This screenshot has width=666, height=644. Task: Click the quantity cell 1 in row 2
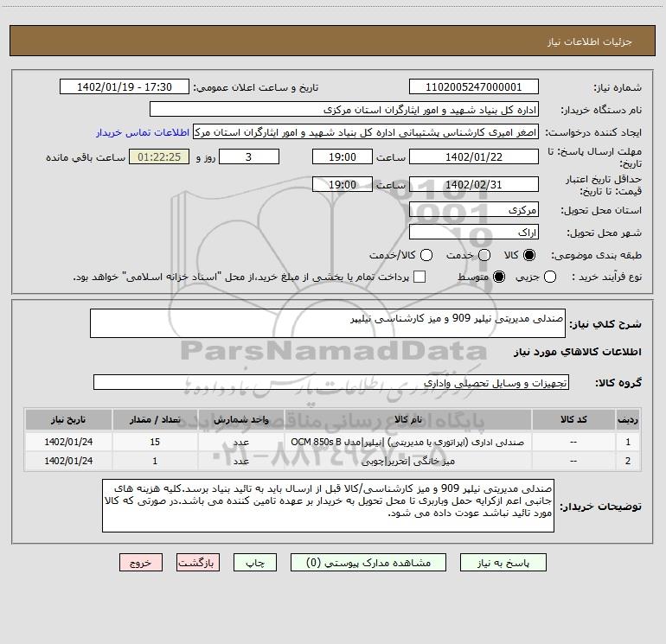click(155, 461)
